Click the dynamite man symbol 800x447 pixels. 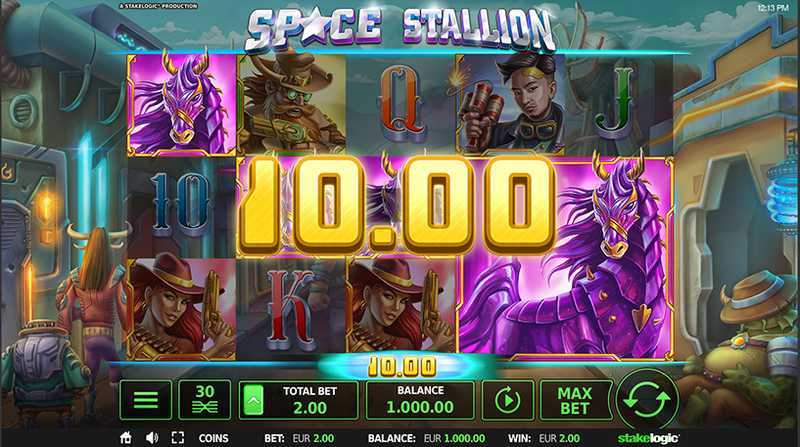pyautogui.click(x=510, y=105)
